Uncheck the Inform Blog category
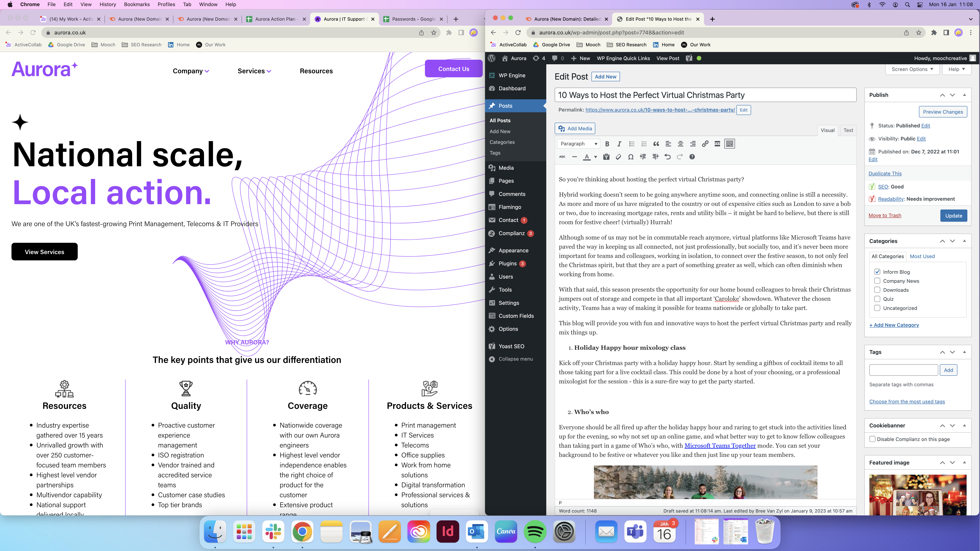Image resolution: width=980 pixels, height=551 pixels. 877,272
